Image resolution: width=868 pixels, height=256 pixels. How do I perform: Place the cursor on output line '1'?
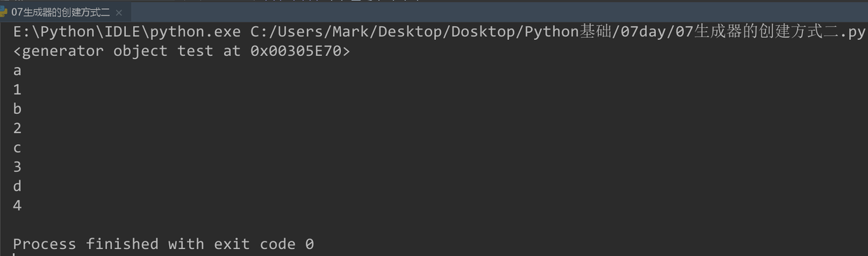(17, 90)
